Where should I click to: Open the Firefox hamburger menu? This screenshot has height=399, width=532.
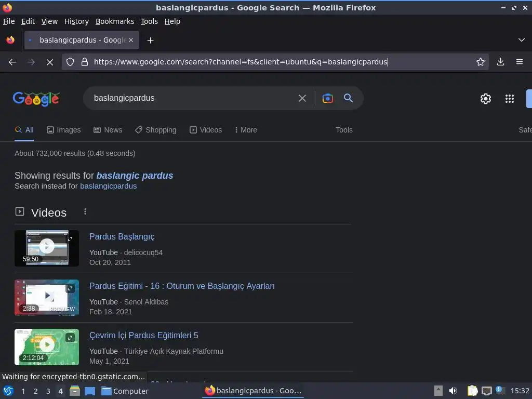coord(519,62)
